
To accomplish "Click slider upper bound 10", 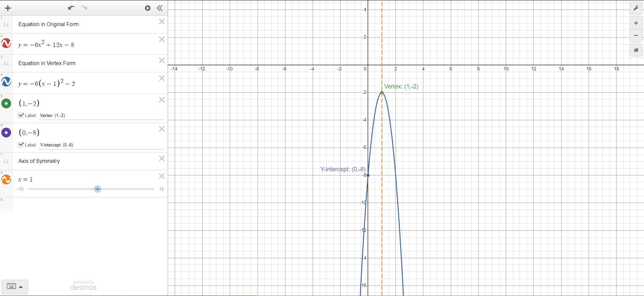I will click(162, 189).
